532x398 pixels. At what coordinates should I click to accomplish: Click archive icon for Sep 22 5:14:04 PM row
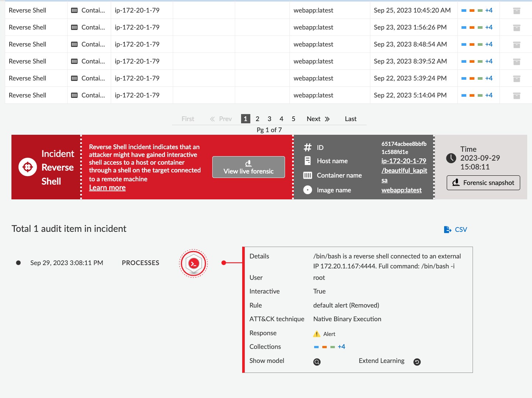[x=516, y=96]
